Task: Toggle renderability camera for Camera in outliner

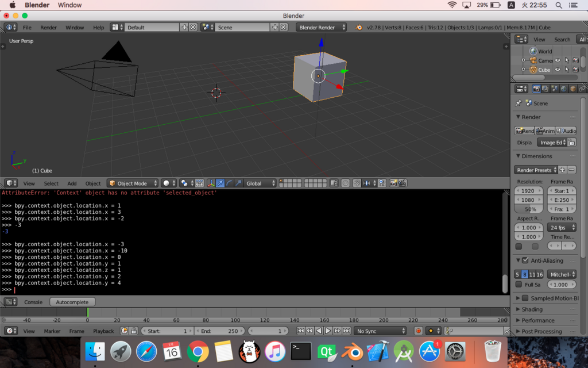Action: point(576,60)
